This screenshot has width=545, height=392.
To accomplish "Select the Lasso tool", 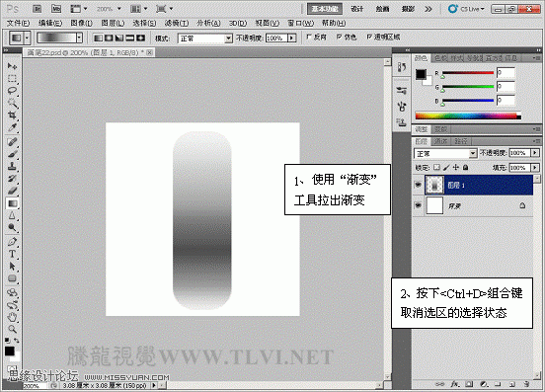I will tap(12, 91).
